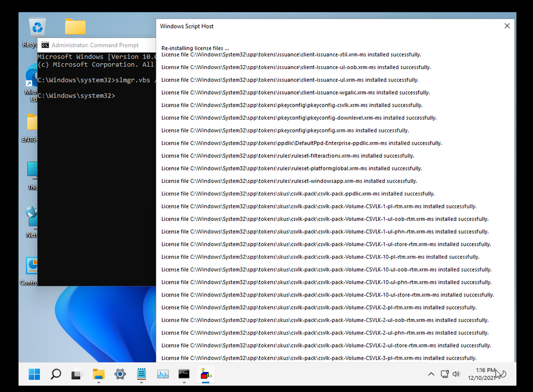
Task: Open the clock showing 1:16 PM
Action: pos(482,374)
